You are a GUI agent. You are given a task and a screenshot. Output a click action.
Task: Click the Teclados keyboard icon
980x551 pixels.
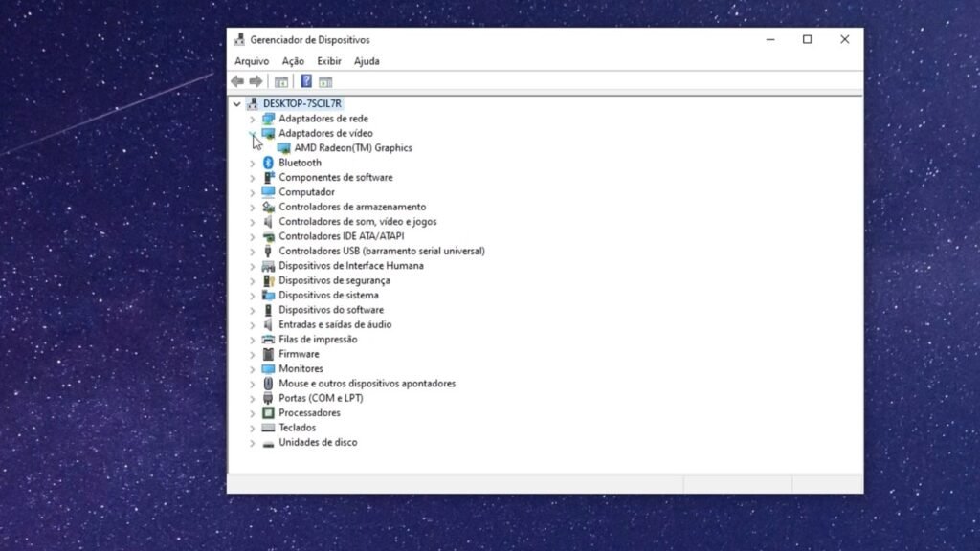point(268,428)
